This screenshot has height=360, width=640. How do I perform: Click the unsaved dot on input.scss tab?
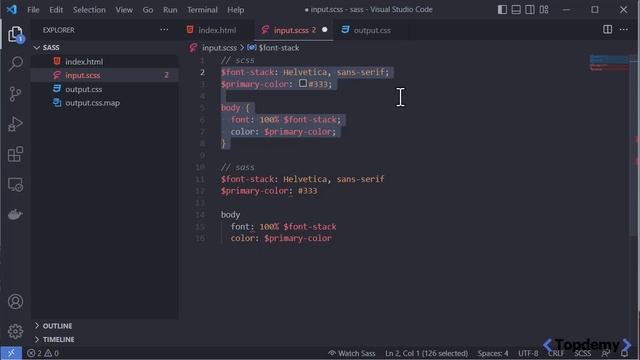coord(324,30)
